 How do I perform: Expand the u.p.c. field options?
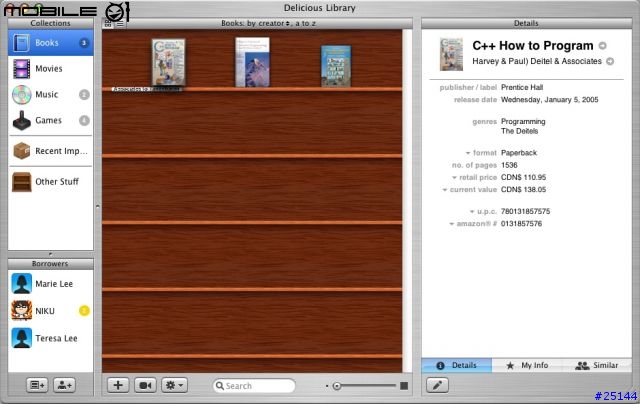[472, 211]
